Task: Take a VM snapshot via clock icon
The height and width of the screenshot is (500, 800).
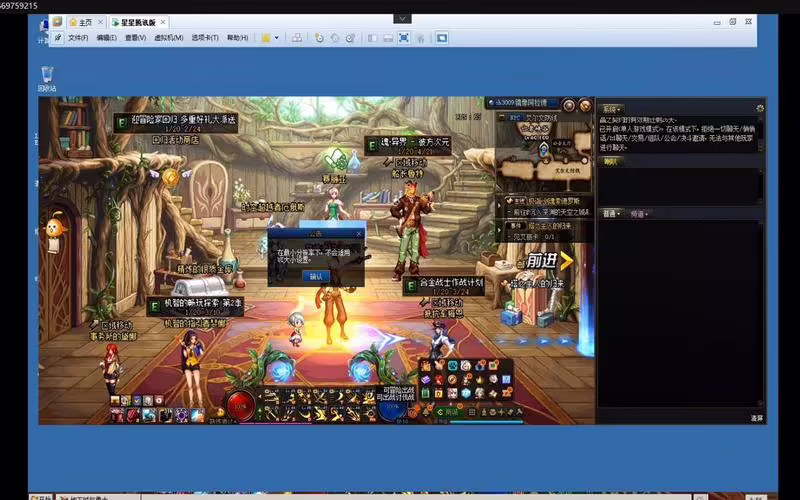Action: (x=319, y=38)
